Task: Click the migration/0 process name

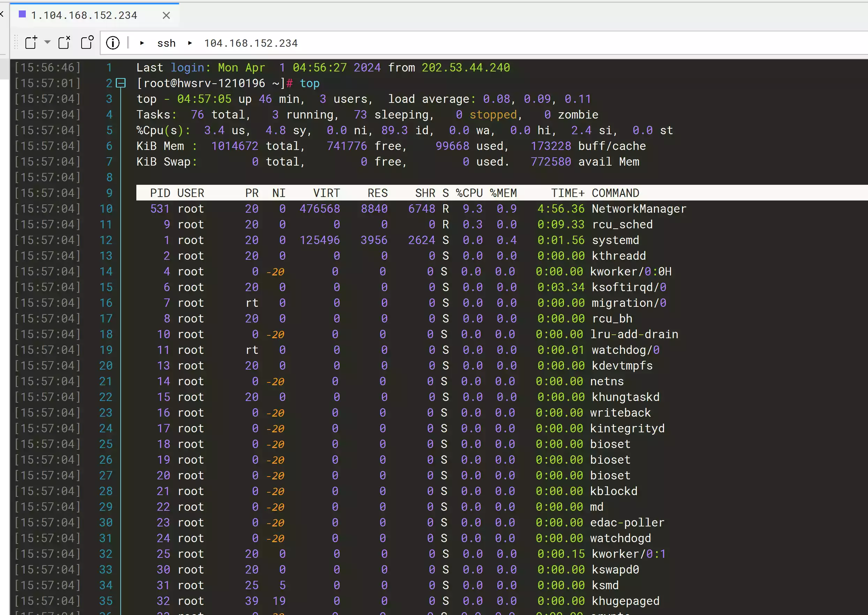Action: 629,303
